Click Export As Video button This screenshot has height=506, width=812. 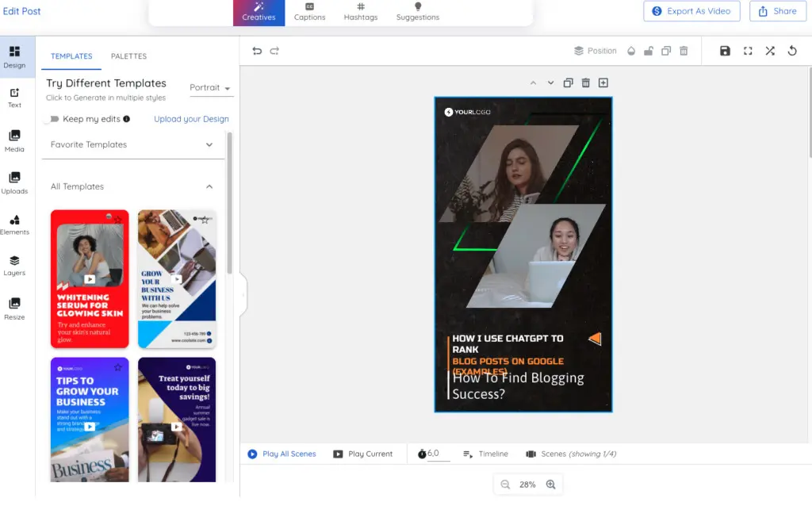692,11
